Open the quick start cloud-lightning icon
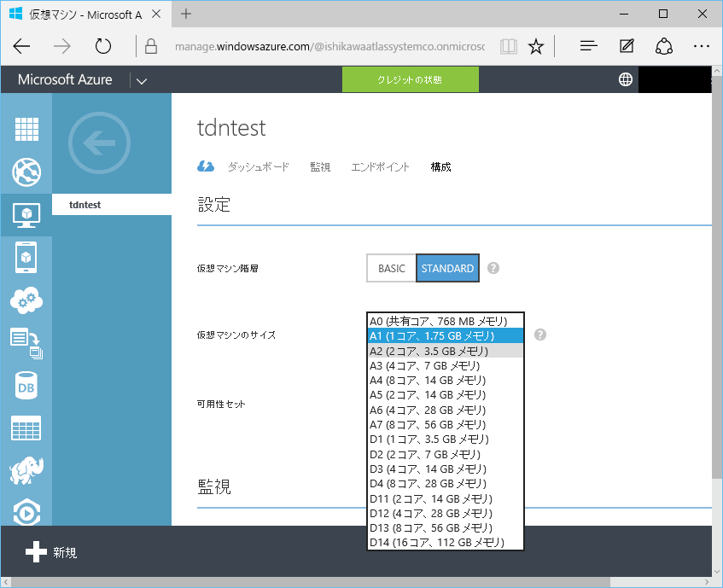The width and height of the screenshot is (723, 588). click(x=206, y=166)
